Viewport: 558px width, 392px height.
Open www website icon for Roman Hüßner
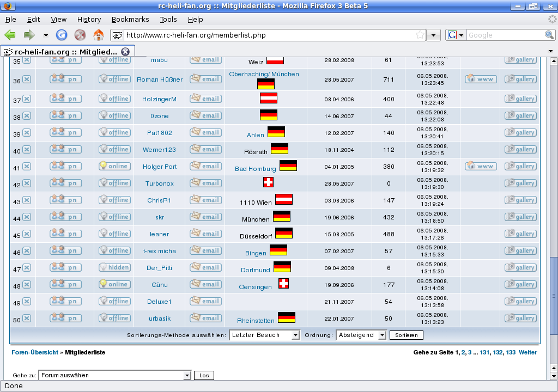pyautogui.click(x=480, y=79)
